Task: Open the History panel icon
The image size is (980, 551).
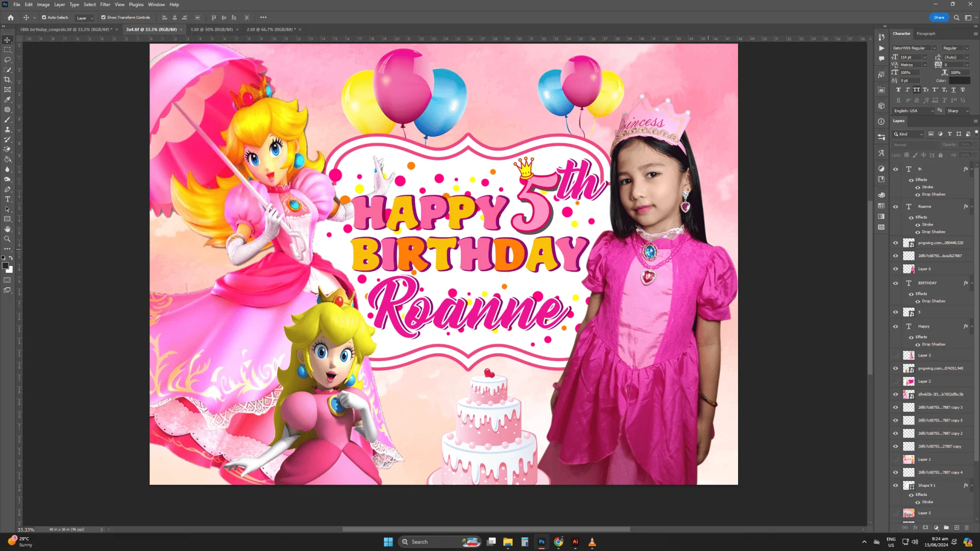Action: click(881, 37)
